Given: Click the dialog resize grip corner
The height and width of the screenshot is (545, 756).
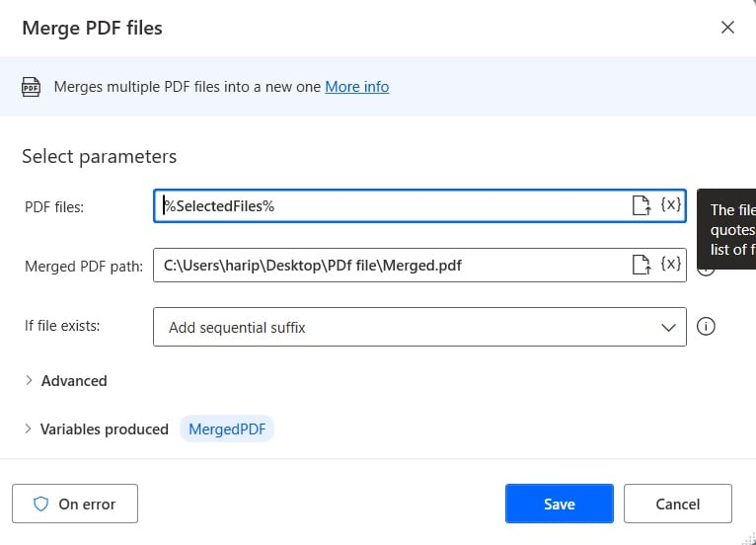Looking at the screenshot, I should [749, 538].
